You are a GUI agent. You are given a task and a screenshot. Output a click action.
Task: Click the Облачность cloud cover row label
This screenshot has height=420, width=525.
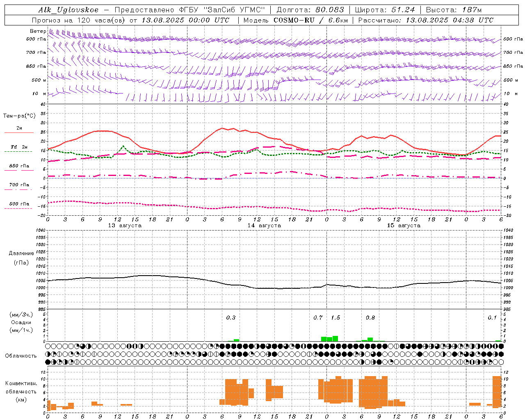(x=21, y=356)
